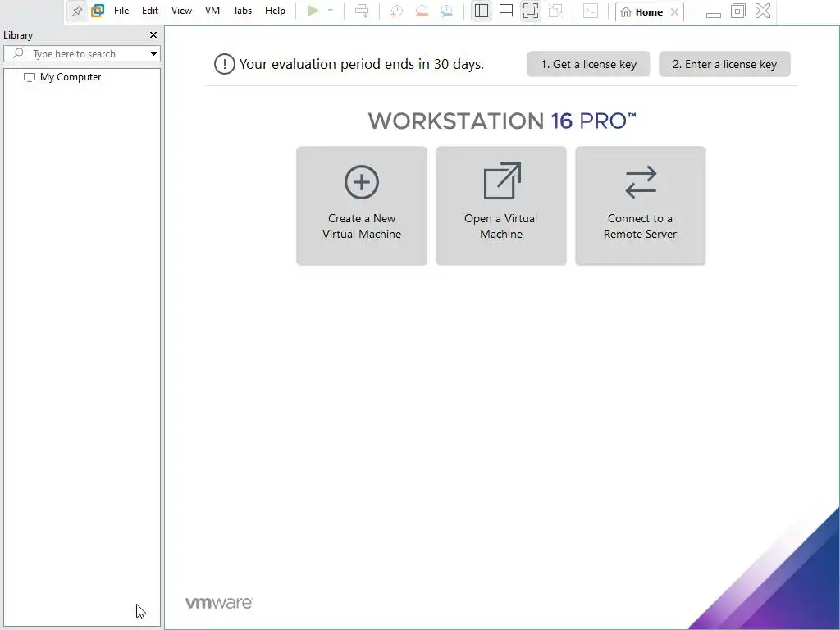Expand the power options dropdown arrow
This screenshot has height=630, width=840.
click(x=331, y=11)
